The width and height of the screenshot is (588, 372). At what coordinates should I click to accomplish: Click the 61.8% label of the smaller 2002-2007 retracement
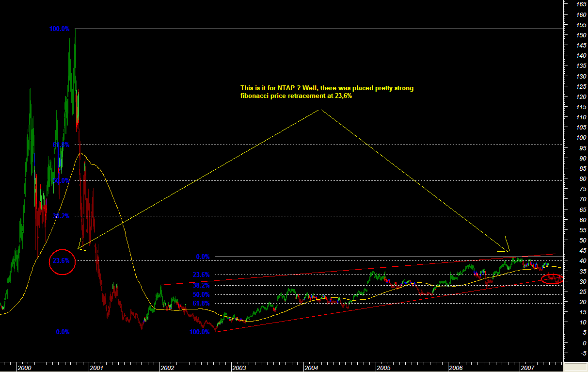pyautogui.click(x=201, y=303)
